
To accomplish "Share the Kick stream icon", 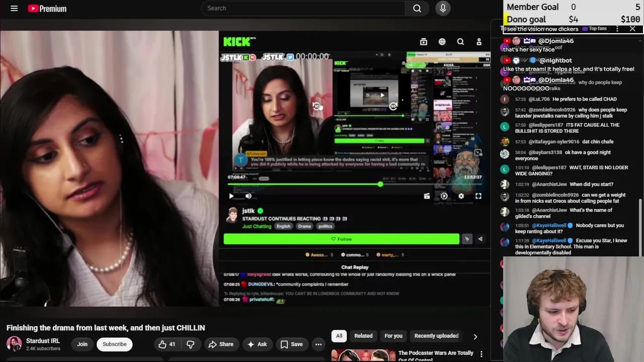I will [480, 239].
